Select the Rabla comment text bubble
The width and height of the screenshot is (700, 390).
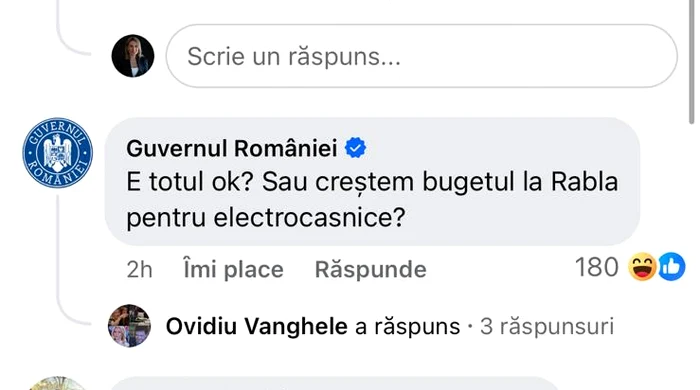coord(372,182)
